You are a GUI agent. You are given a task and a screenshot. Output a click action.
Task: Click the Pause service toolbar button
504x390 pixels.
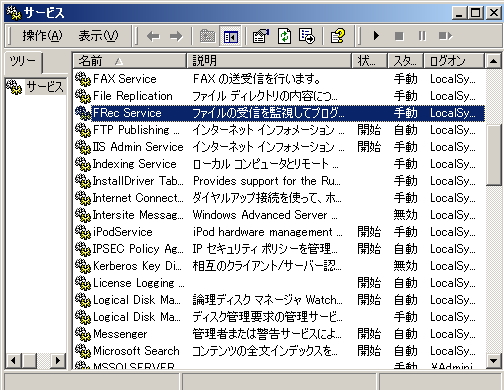point(422,36)
